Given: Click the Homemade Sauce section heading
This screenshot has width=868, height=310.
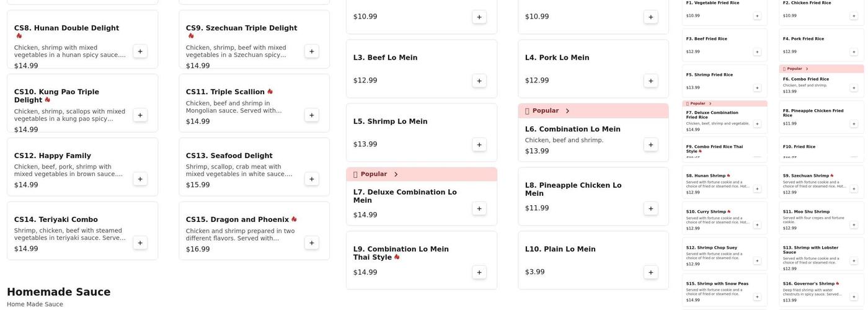Looking at the screenshot, I should 59,292.
